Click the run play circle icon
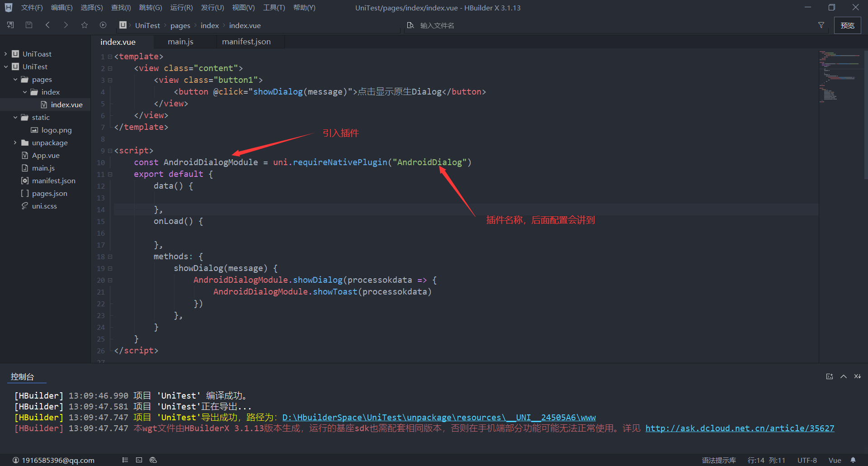 (x=103, y=25)
